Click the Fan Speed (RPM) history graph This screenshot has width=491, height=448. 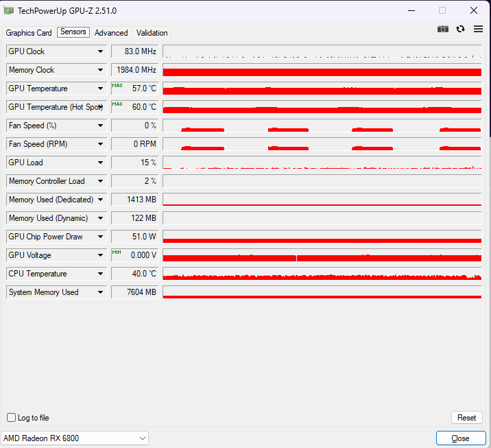coord(322,144)
